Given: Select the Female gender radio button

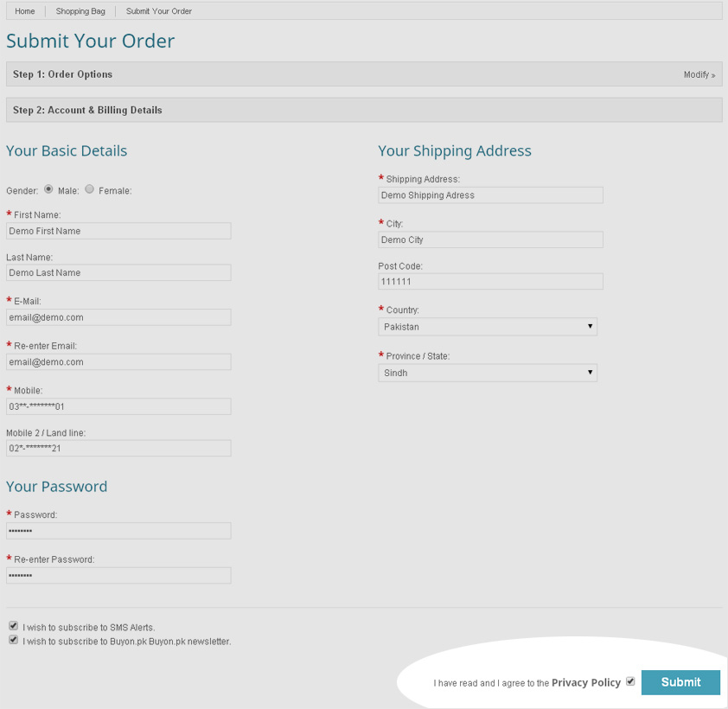Looking at the screenshot, I should pos(90,189).
